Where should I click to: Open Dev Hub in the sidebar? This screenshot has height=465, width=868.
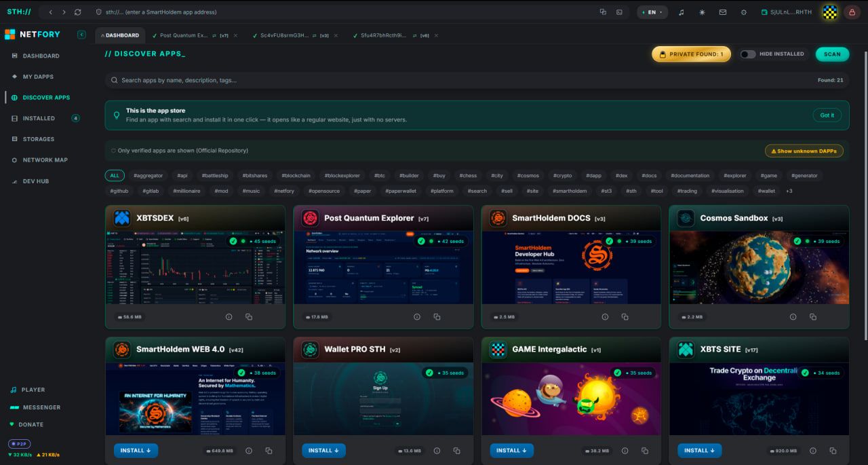click(35, 181)
